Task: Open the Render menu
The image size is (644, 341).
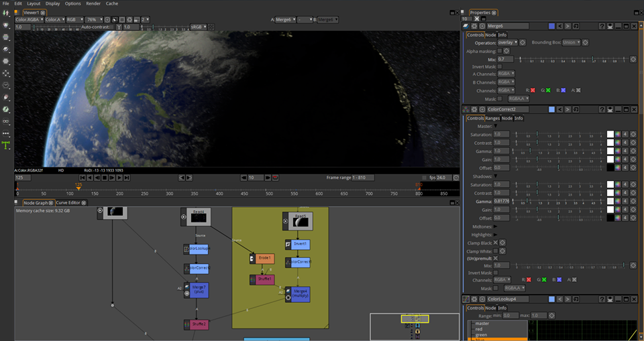Action: click(93, 3)
